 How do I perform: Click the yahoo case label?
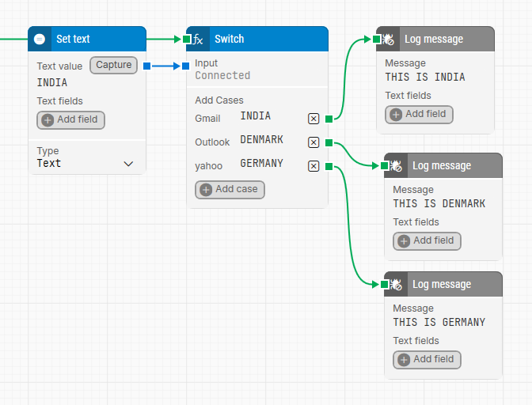209,166
